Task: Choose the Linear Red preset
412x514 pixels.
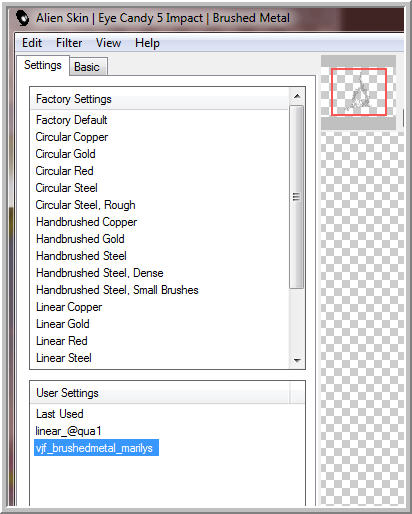Action: [62, 341]
